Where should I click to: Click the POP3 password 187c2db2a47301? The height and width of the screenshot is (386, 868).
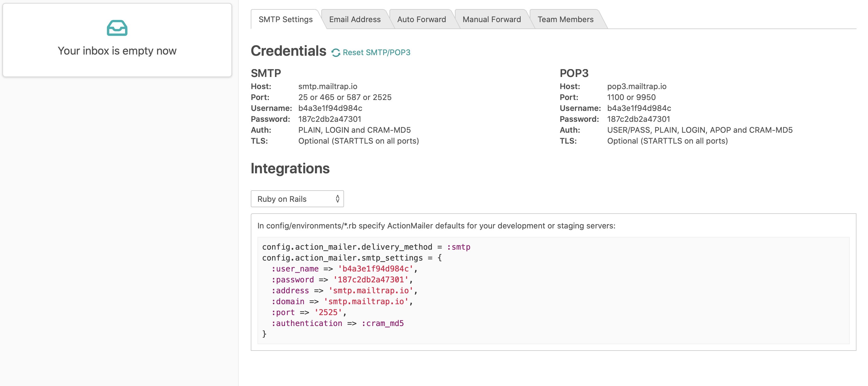coord(638,119)
